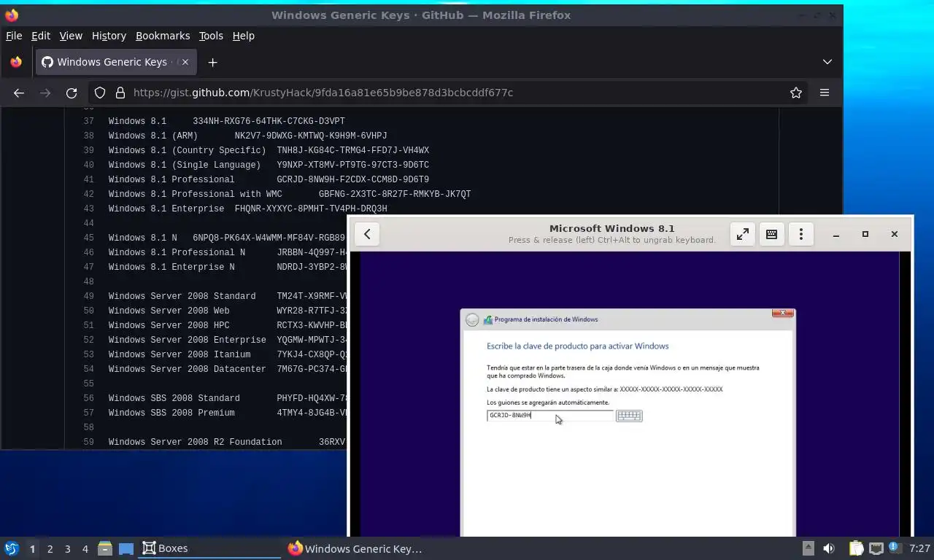Image resolution: width=934 pixels, height=560 pixels.
Task: Open the Boxes three-dot menu
Action: pos(800,234)
